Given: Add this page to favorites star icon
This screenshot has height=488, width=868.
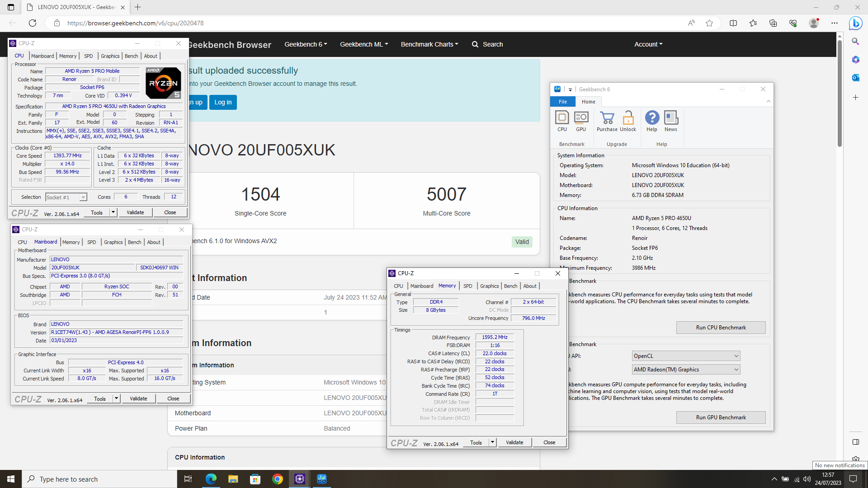Looking at the screenshot, I should click(x=709, y=23).
